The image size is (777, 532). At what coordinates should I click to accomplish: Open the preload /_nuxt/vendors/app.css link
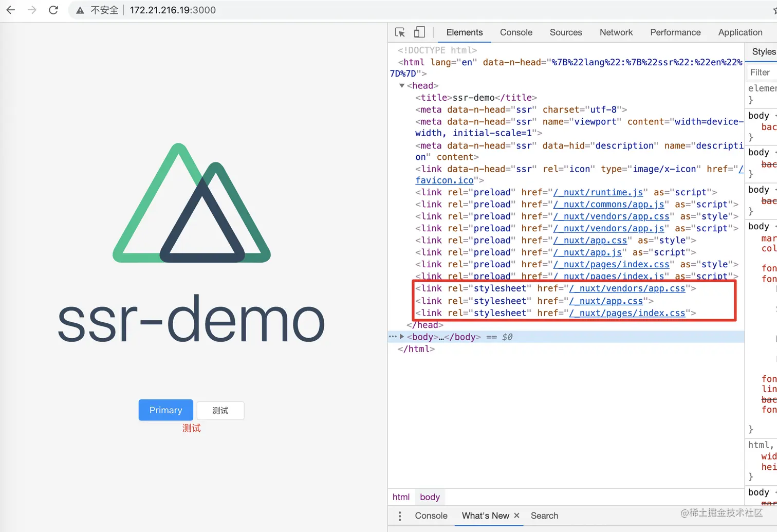612,216
